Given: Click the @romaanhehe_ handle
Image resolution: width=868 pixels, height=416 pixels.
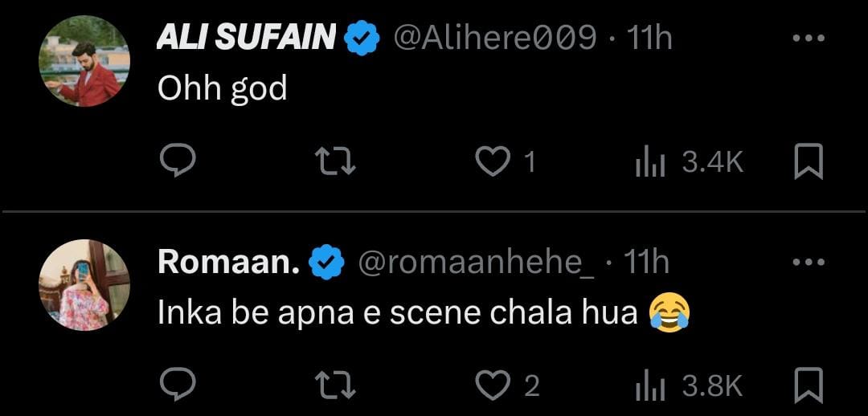Looking at the screenshot, I should click(476, 262).
